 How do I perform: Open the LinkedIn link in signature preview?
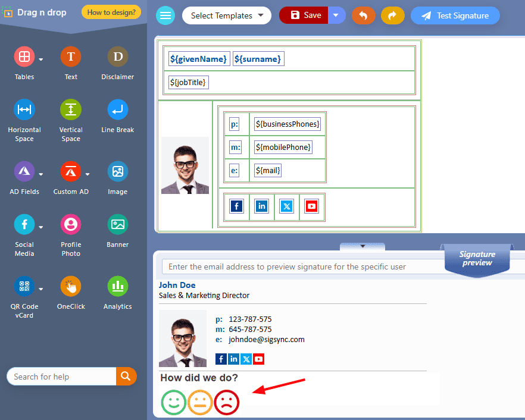coord(234,359)
